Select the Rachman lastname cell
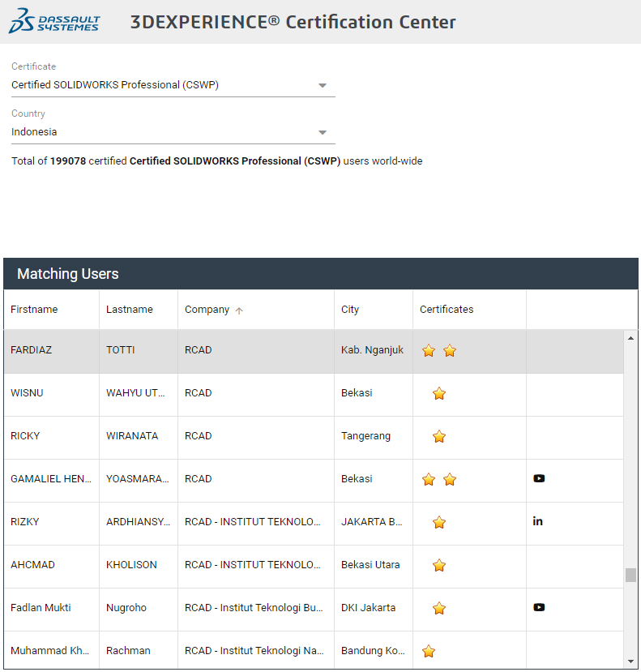Viewport: 641px width, 672px height. tap(139, 650)
